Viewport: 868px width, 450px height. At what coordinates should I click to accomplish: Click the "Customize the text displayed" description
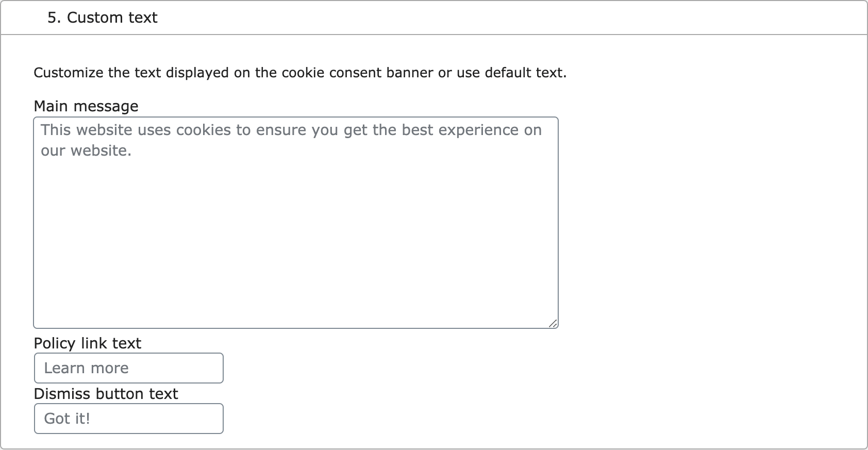point(300,73)
